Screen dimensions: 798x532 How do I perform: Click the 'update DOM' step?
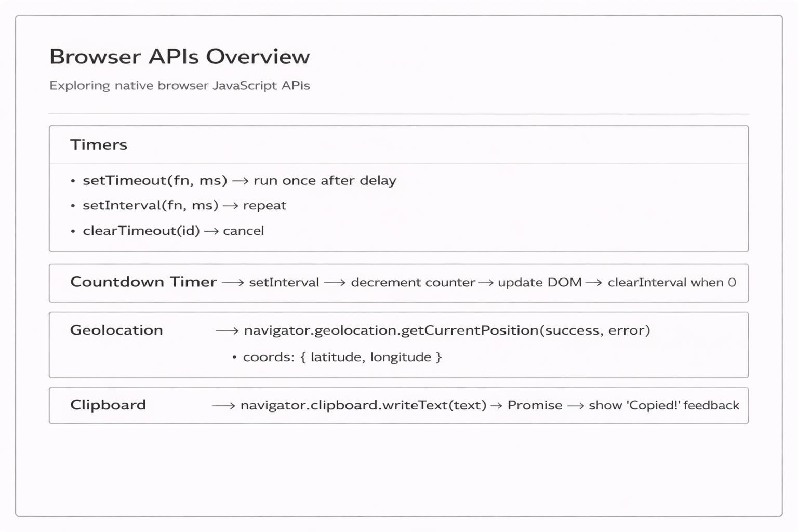[539, 282]
